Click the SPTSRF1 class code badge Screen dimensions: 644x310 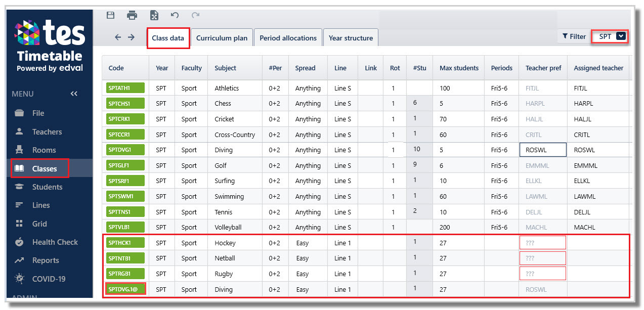coord(125,181)
